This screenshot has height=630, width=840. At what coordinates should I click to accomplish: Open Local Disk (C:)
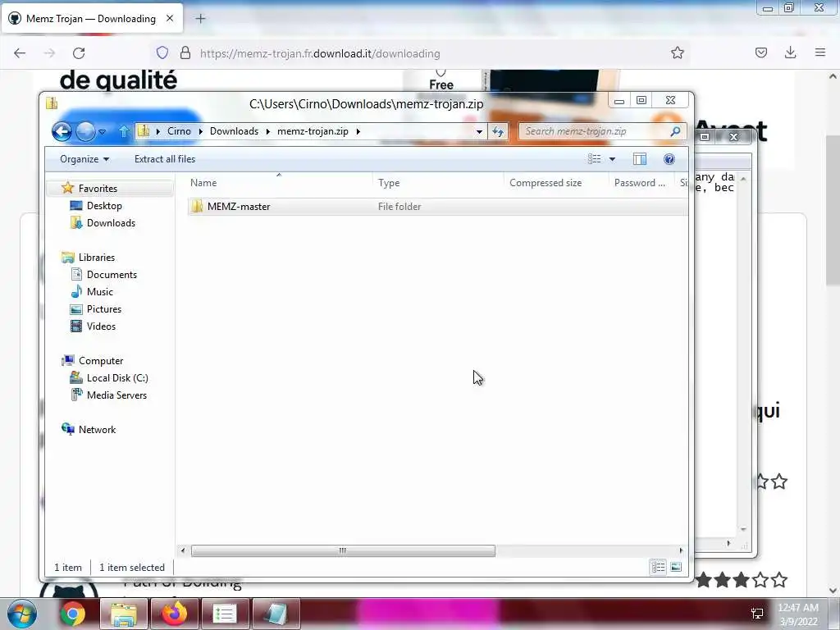(117, 378)
